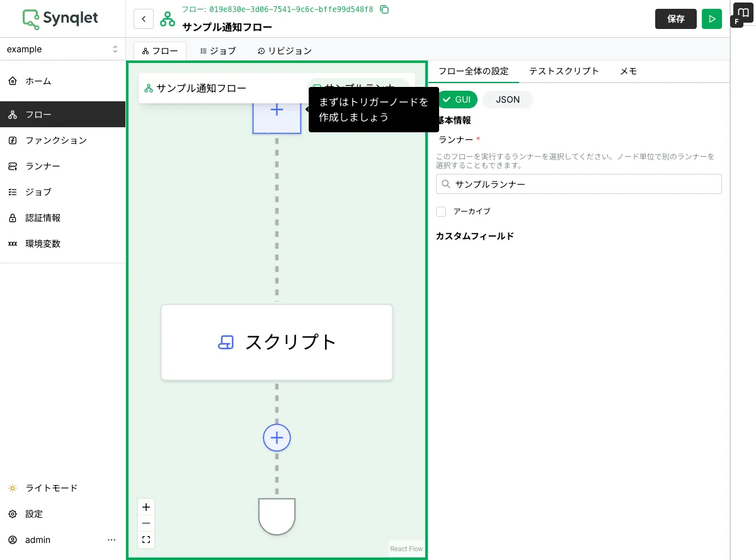Click the Synqlet logo
Screen dimensions: 756x560
tap(60, 18)
